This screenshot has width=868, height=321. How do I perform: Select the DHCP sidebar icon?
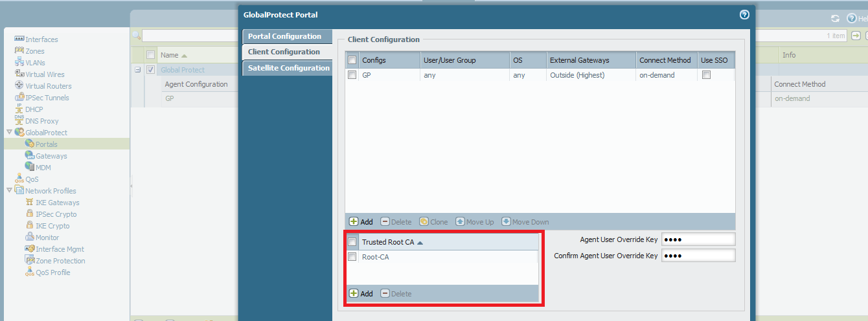click(19, 109)
